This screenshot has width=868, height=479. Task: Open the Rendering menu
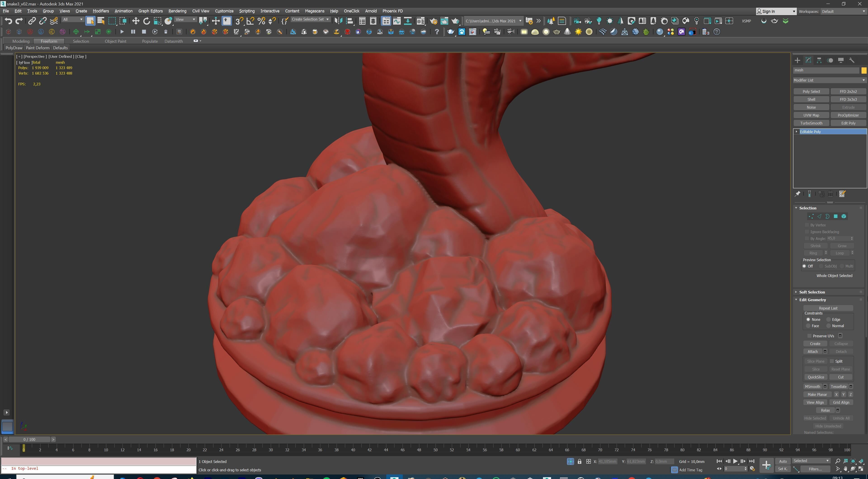pyautogui.click(x=177, y=11)
